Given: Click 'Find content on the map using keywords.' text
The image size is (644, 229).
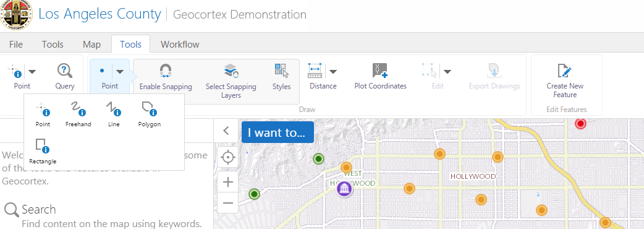Looking at the screenshot, I should coord(112,224).
